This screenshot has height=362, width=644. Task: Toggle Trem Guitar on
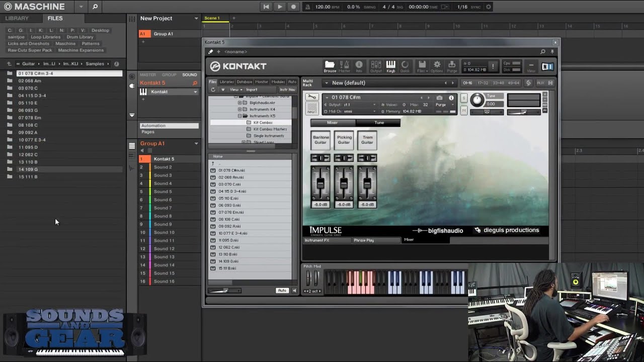[367, 140]
